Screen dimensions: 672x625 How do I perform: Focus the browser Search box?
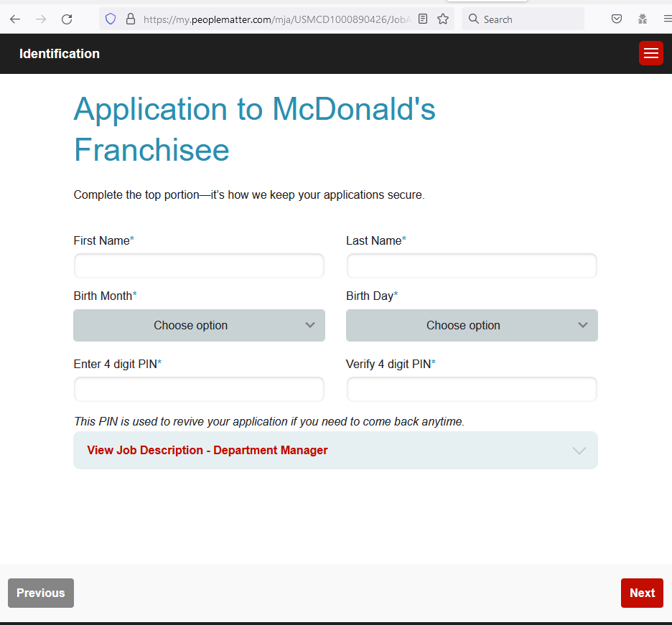tap(523, 19)
